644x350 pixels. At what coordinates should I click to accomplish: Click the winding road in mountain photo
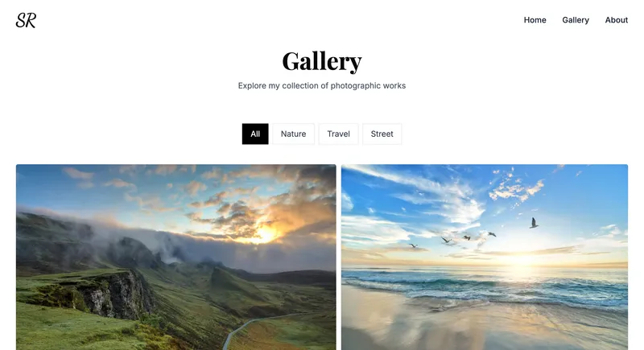258,330
